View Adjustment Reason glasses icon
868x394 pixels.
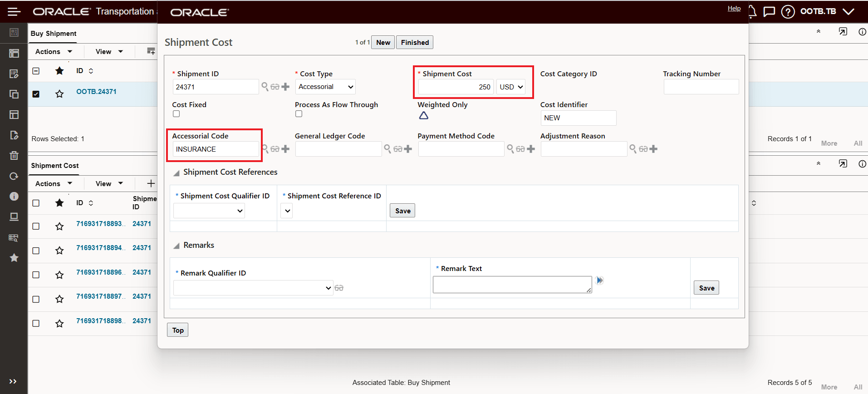(643, 149)
